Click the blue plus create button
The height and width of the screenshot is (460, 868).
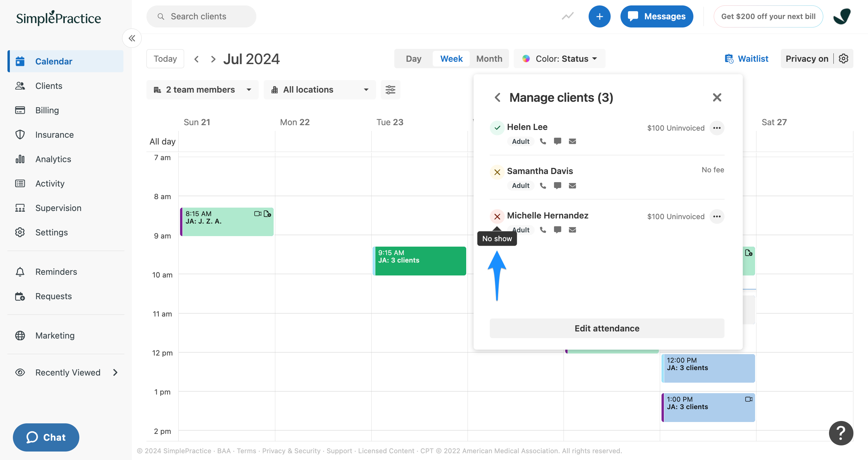coord(599,16)
